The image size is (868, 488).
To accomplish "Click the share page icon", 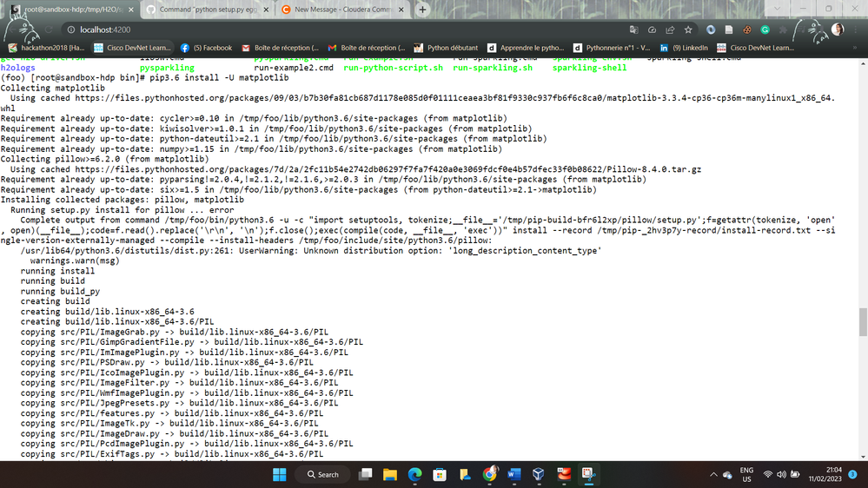I will tap(670, 30).
